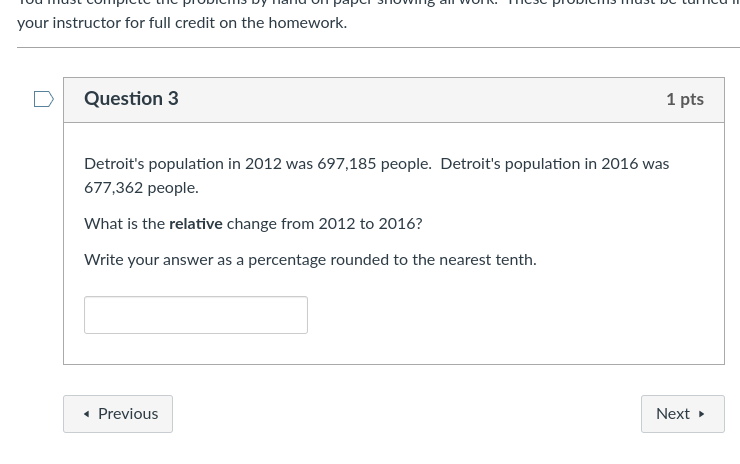Click the right arrow icon on Next

click(x=702, y=414)
